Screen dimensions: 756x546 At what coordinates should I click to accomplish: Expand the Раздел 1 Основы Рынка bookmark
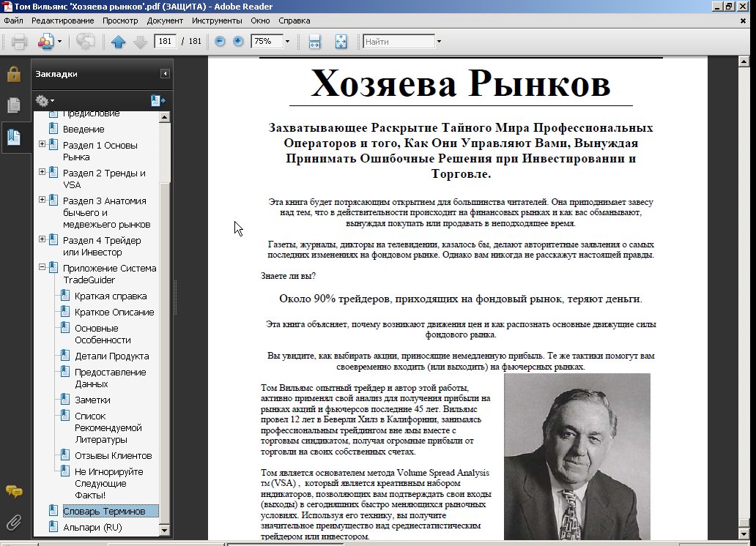42,144
